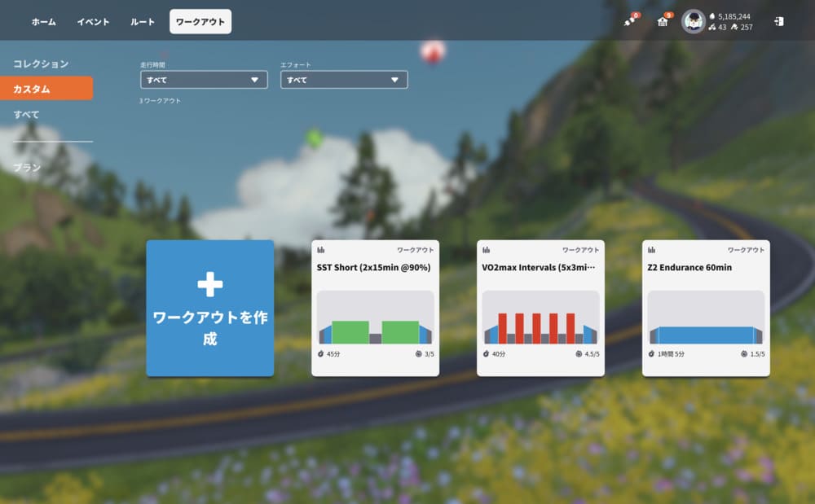
Task: Open the SST Short (2x15min @90%) workout title
Action: (374, 267)
